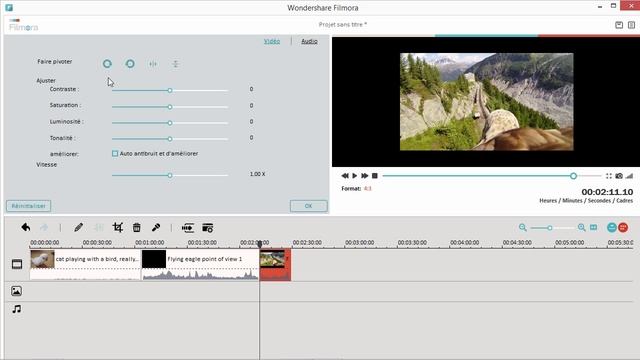Viewport: 640px width, 360px height.
Task: Flip the clip horizontally
Action: click(x=153, y=64)
